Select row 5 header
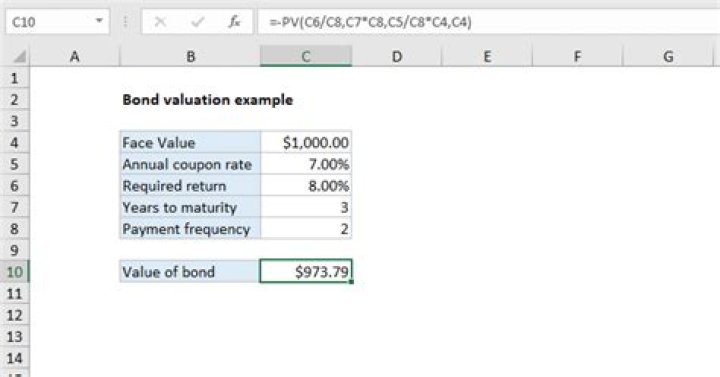This screenshot has width=720, height=377. tap(15, 164)
